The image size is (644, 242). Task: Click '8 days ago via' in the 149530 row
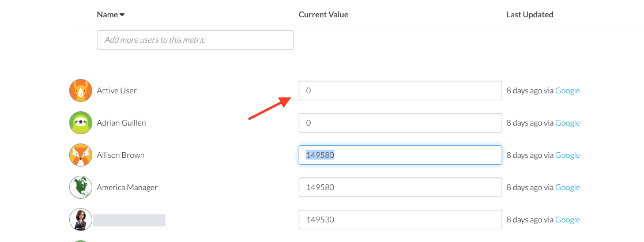[530, 220]
